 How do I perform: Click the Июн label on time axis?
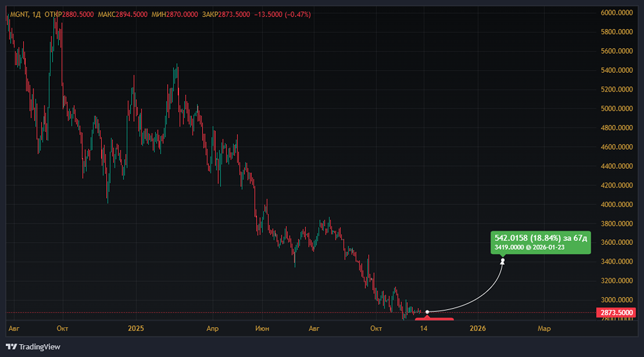[x=263, y=329]
